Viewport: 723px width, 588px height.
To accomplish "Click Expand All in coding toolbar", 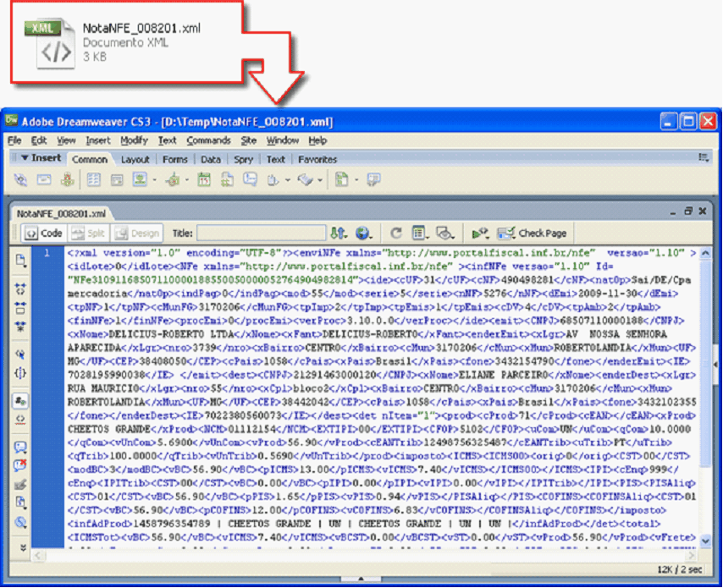I will [x=20, y=327].
